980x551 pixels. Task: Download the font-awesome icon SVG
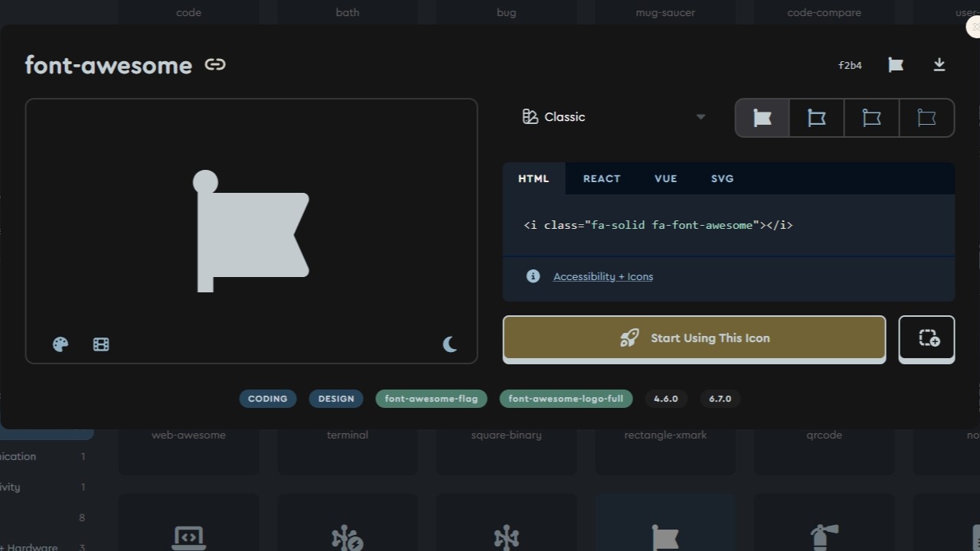939,65
